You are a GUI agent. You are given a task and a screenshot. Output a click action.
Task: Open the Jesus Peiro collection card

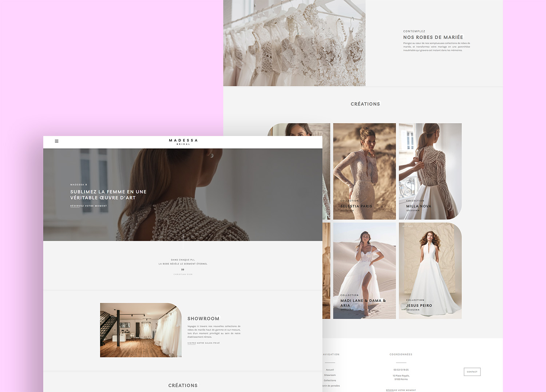tap(430, 270)
